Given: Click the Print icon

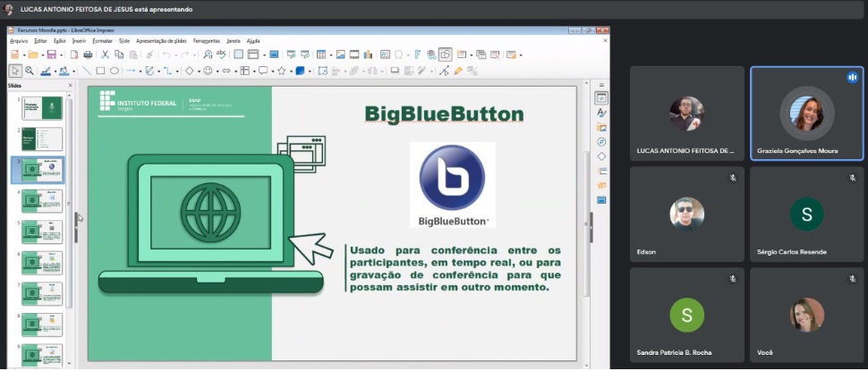Looking at the screenshot, I should click(88, 55).
